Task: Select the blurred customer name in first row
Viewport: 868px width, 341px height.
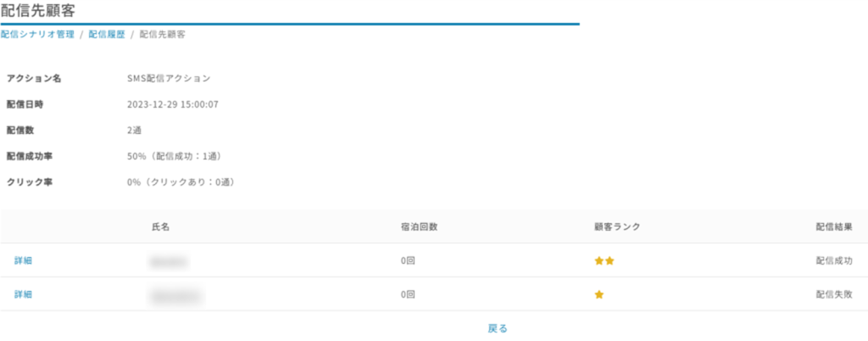Action: (x=169, y=261)
